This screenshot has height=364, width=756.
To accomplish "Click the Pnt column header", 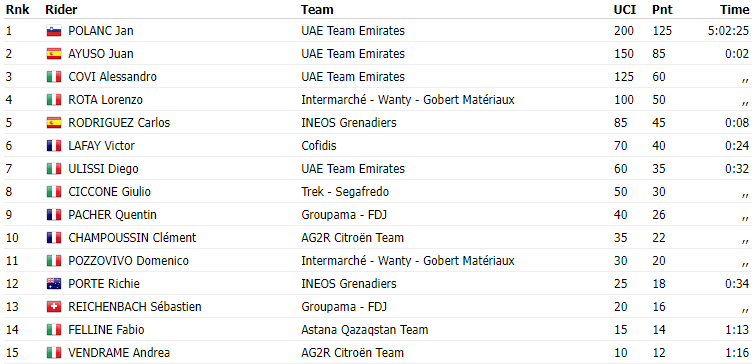I will click(662, 10).
